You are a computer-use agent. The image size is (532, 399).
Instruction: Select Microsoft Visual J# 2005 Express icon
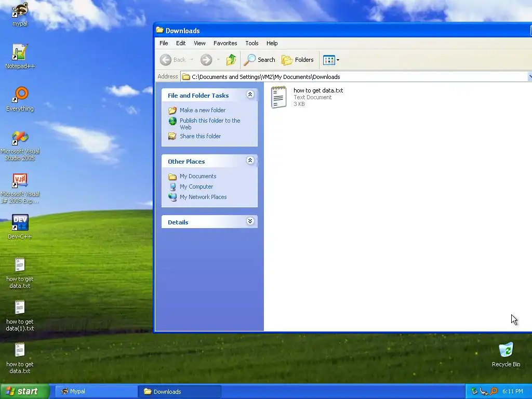pos(20,188)
